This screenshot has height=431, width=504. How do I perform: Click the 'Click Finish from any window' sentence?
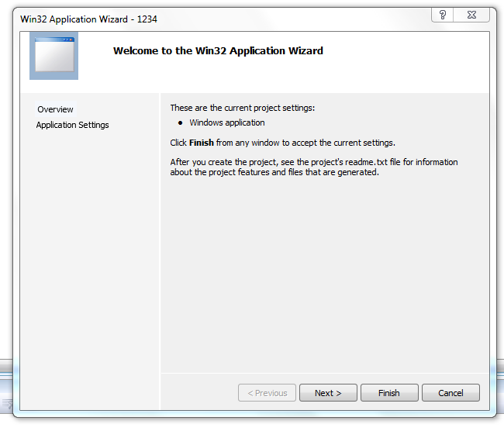click(x=282, y=143)
